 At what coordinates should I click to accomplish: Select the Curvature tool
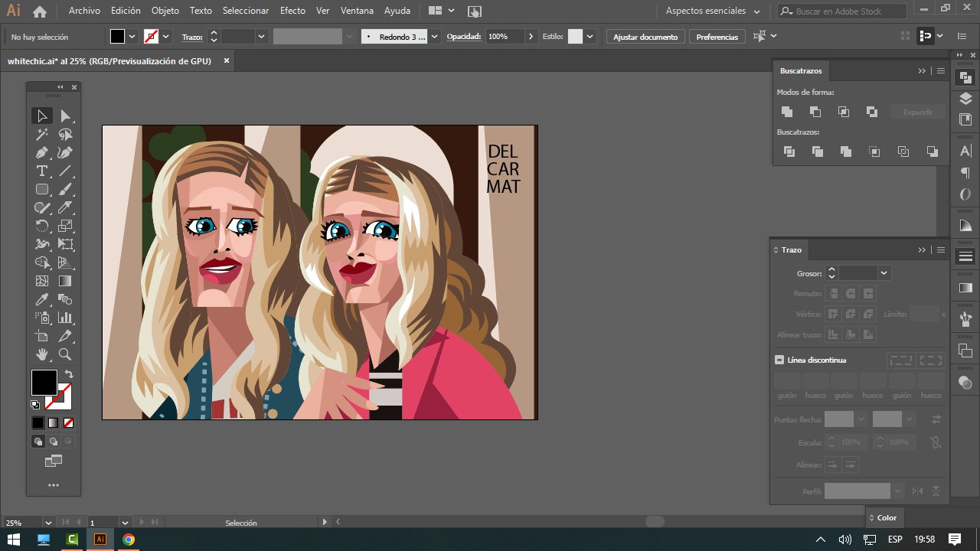pyautogui.click(x=66, y=153)
